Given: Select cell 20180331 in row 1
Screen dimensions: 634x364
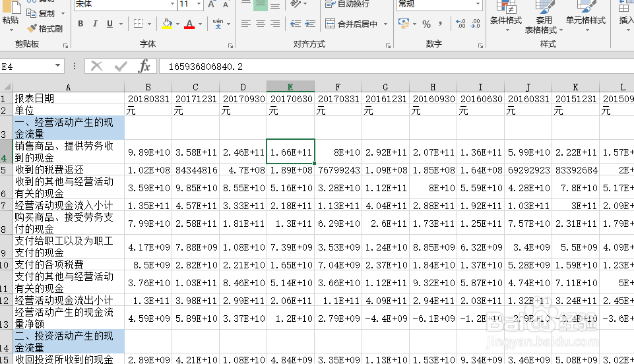Looking at the screenshot, I should click(148, 98).
